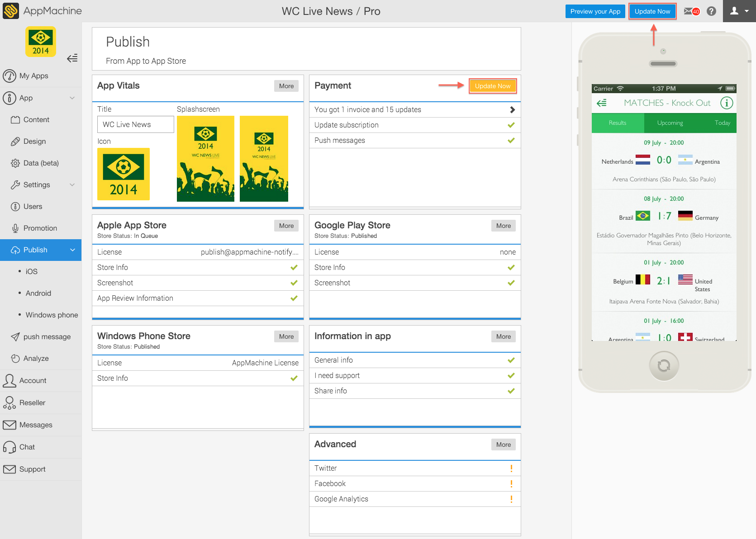
Task: Click the Users icon in sidebar
Action: [15, 207]
